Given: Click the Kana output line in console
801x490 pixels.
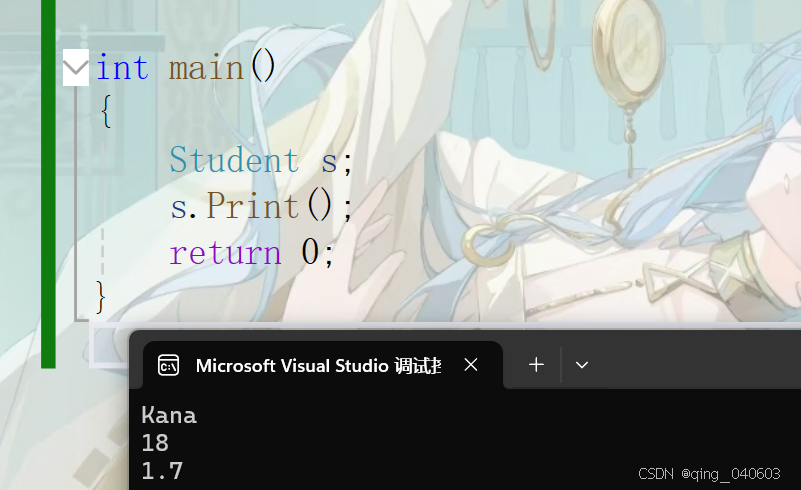Looking at the screenshot, I should coord(169,415).
